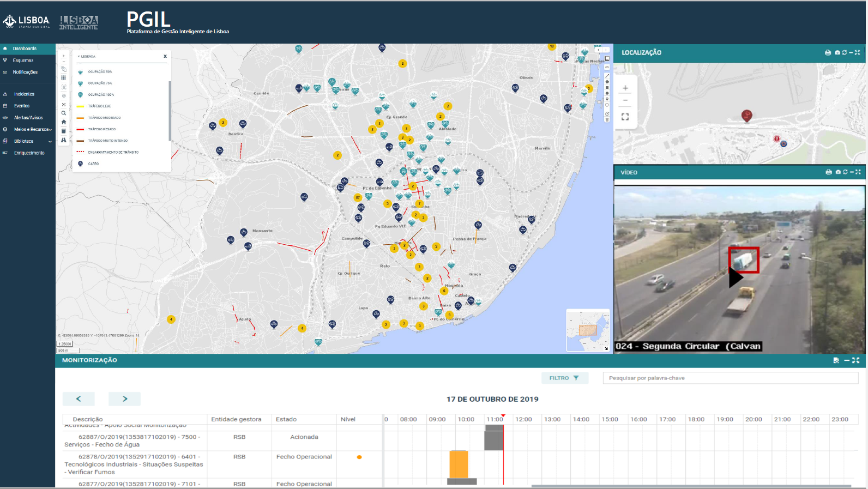The width and height of the screenshot is (868, 489).
Task: Select the road icon in map toolbar
Action: tap(64, 140)
